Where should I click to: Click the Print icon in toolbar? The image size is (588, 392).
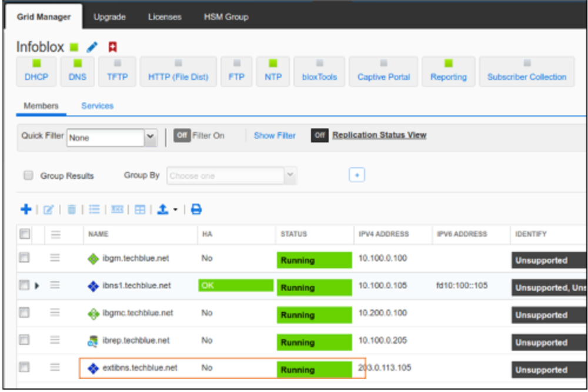196,209
